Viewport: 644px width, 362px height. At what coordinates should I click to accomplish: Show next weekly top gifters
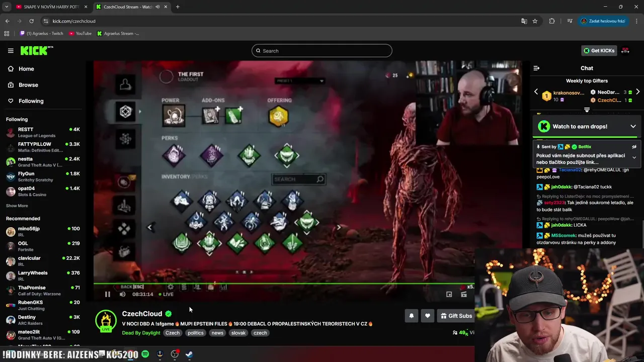click(x=637, y=92)
